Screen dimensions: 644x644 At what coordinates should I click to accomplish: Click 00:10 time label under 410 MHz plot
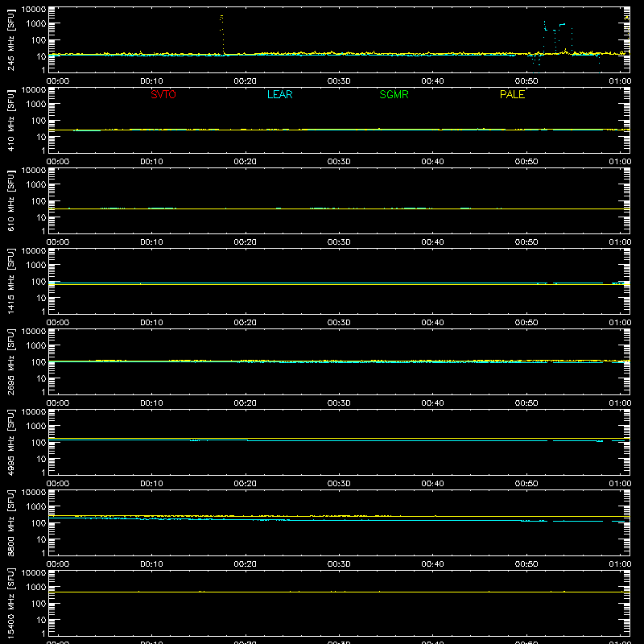(151, 162)
